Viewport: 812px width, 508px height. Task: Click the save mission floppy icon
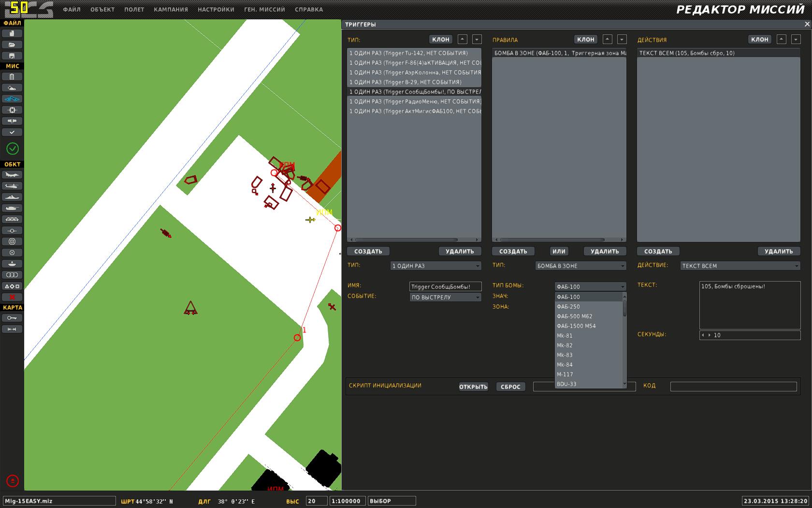(x=12, y=56)
